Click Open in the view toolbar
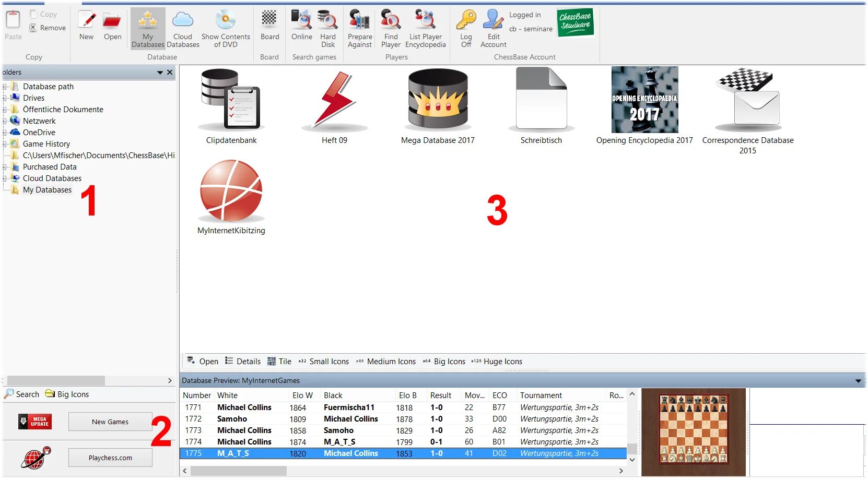The height and width of the screenshot is (480, 868). coord(203,361)
